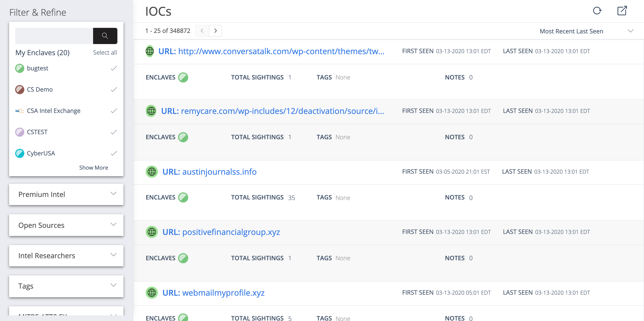Click the CyberUSA enclave teal icon

click(x=20, y=153)
